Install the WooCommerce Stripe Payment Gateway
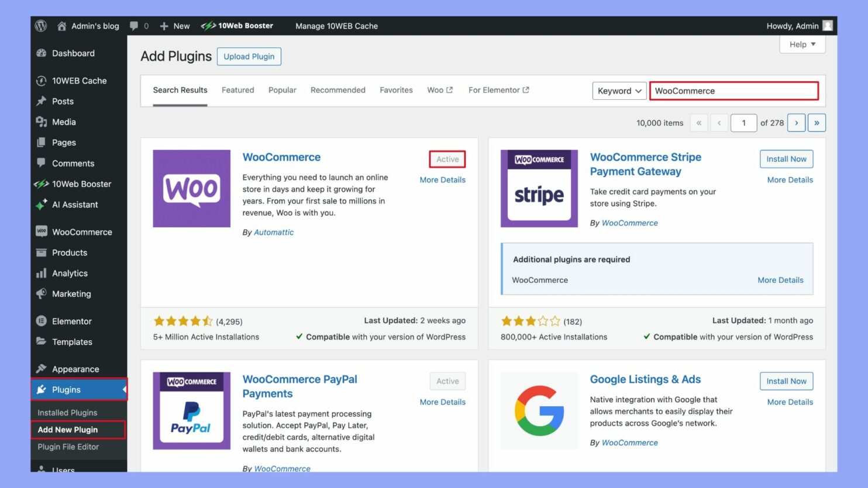Screen dimensions: 868x488 point(786,158)
